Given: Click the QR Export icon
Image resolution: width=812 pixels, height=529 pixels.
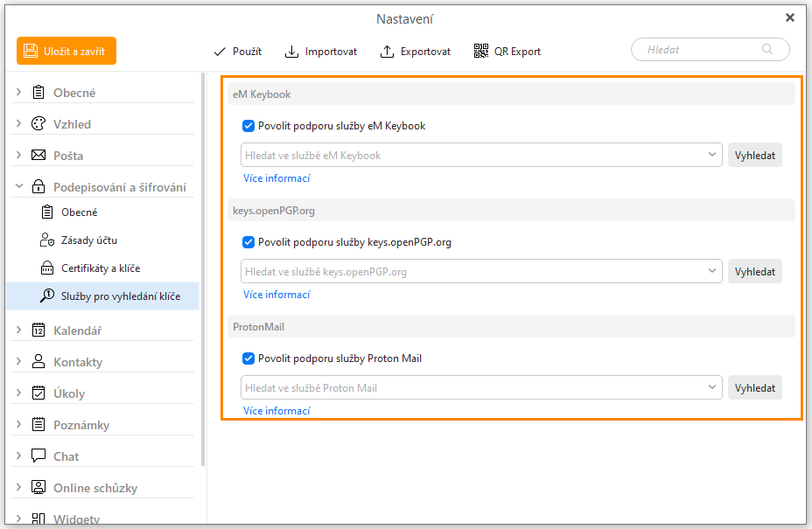Looking at the screenshot, I should tap(481, 52).
